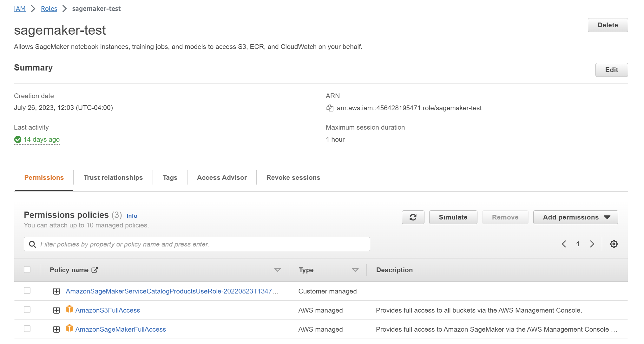
Task: Open the AmazonSageMakerServiceCatalogProductsUseRole policy link
Action: tap(172, 291)
